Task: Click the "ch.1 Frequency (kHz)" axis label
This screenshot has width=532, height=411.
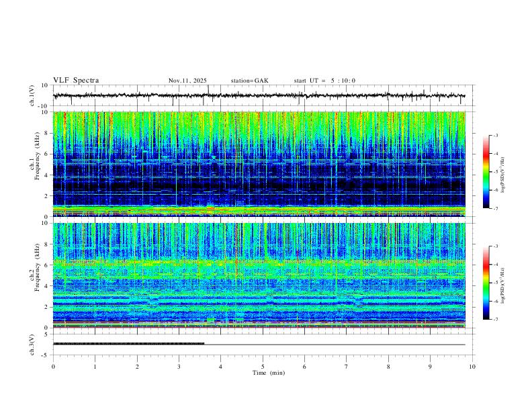Action: coord(35,154)
